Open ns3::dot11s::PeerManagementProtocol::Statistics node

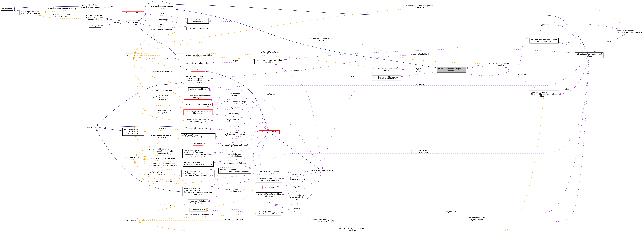point(544,40)
